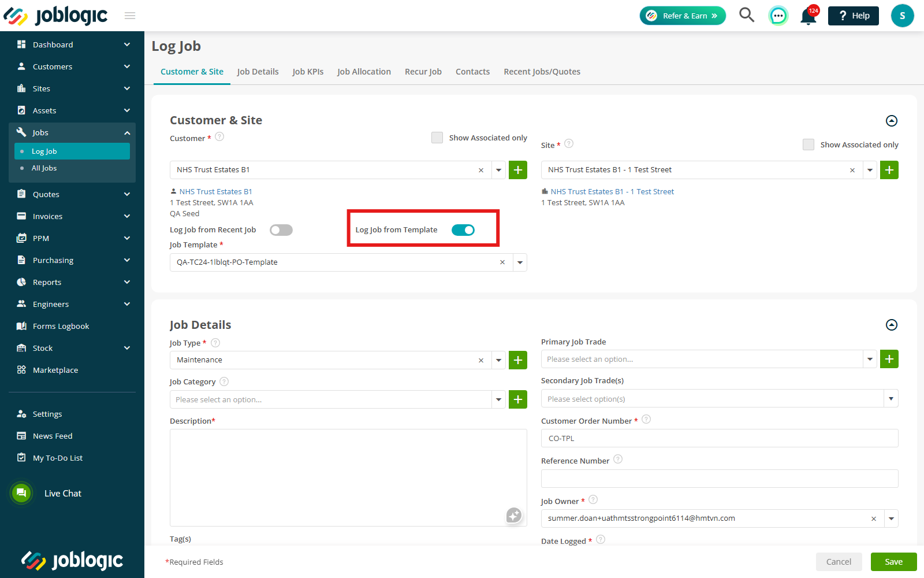Collapse the Customer & Site section
The image size is (924, 578).
click(892, 121)
